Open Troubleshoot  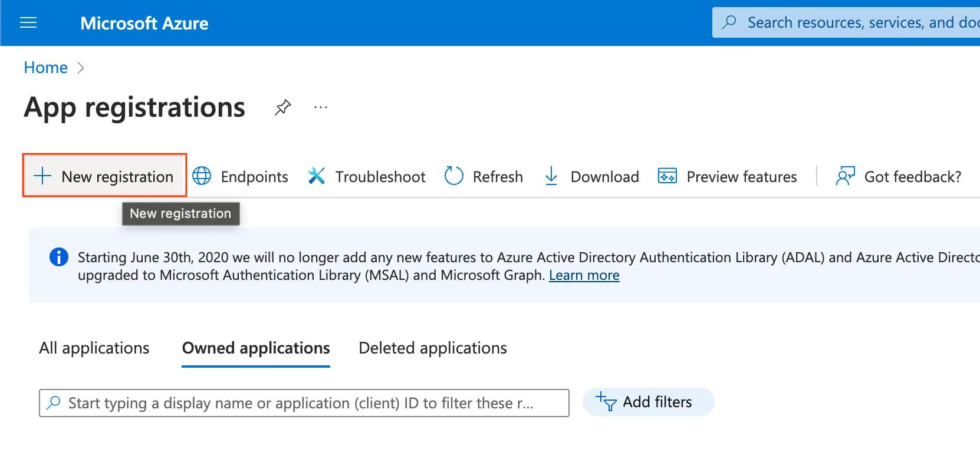[x=366, y=176]
